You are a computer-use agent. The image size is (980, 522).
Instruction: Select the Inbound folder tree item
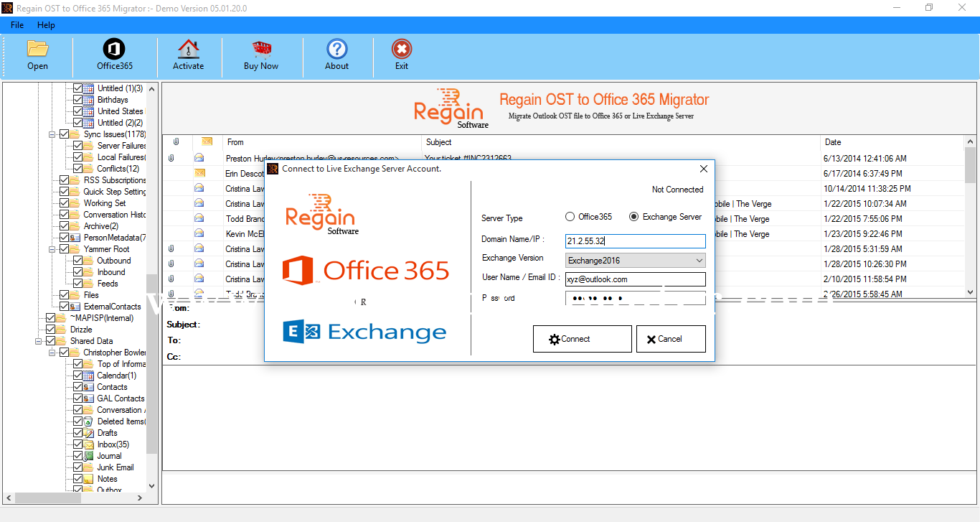pyautogui.click(x=111, y=272)
